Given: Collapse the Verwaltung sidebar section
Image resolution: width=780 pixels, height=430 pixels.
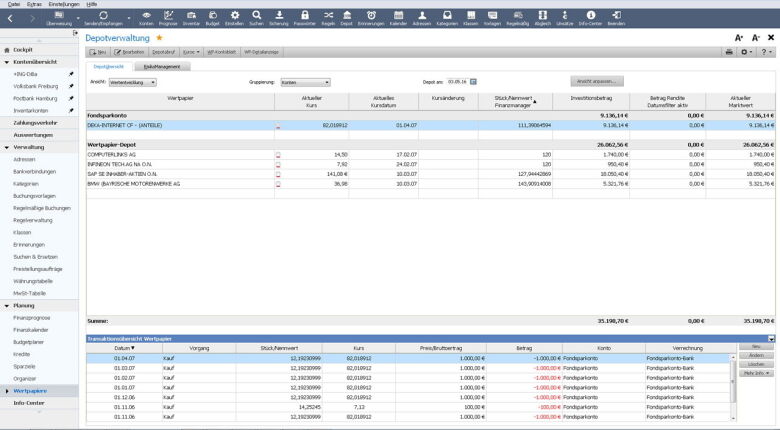Looking at the screenshot, I should coord(7,147).
